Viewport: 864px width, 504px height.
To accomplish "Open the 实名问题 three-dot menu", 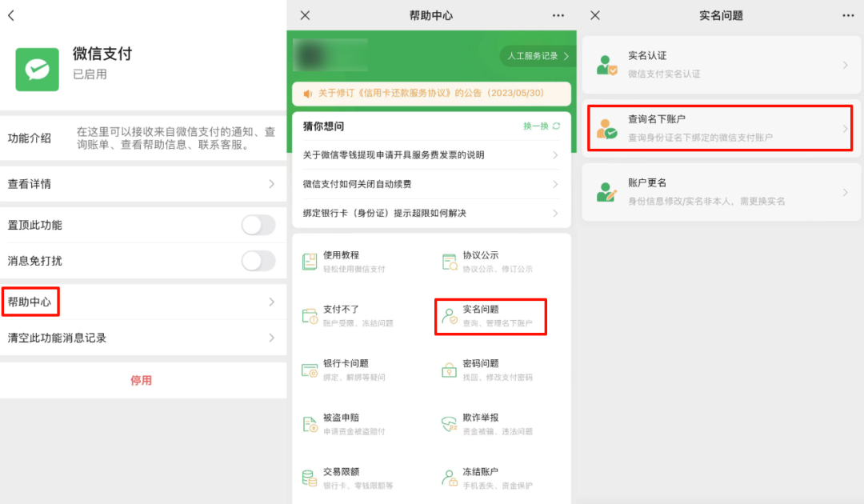I will tap(848, 15).
